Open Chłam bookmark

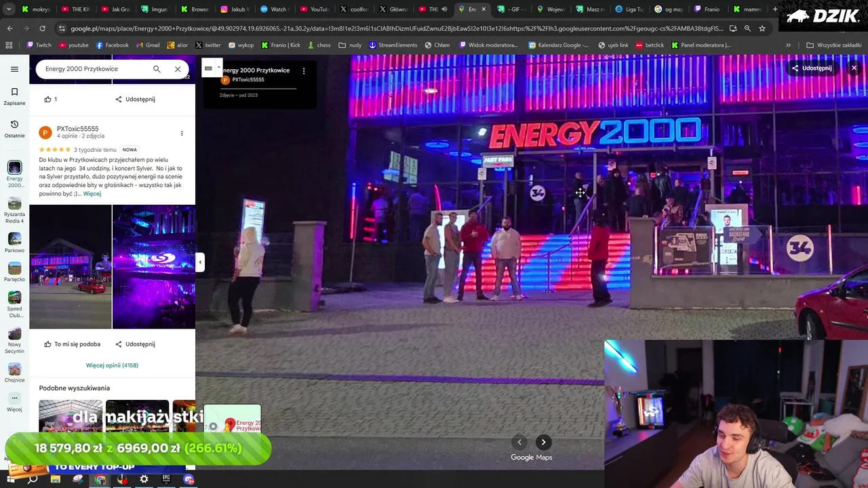(x=437, y=45)
